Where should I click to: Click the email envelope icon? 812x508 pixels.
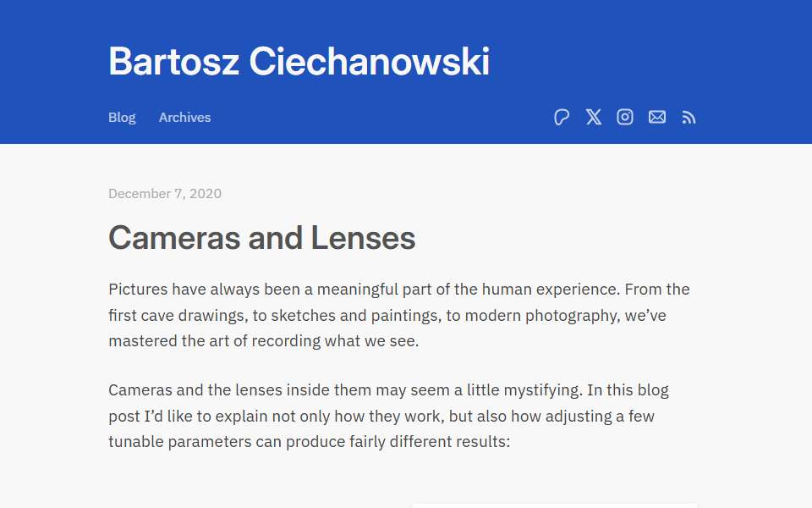pyautogui.click(x=657, y=117)
